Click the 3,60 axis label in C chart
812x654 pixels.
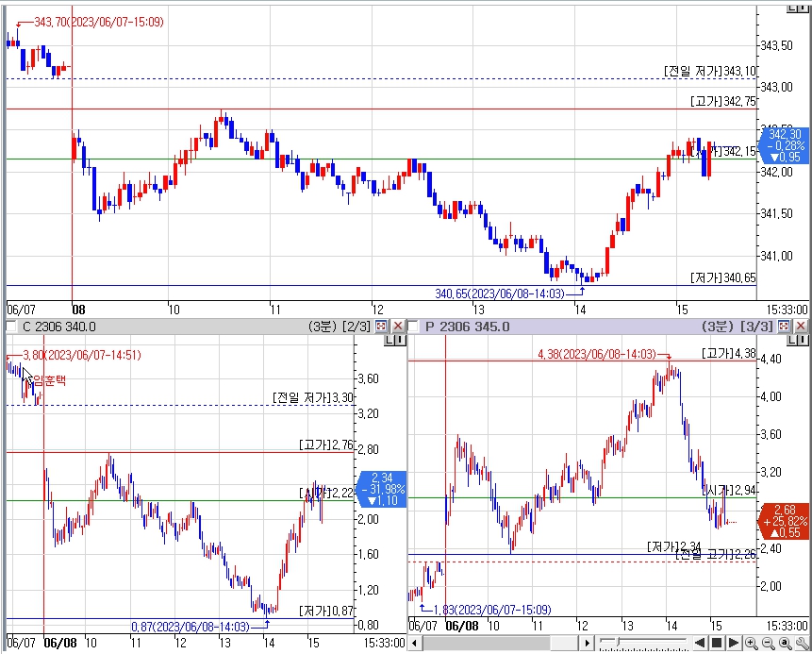368,378
